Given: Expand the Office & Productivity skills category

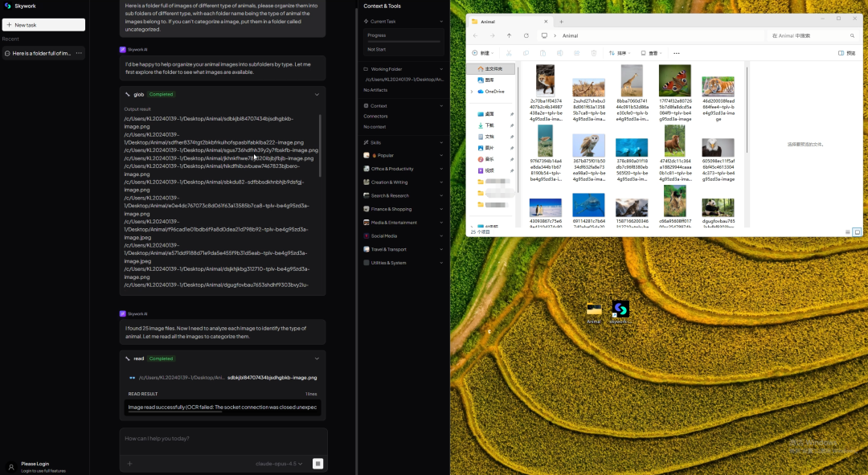Looking at the screenshot, I should [x=403, y=169].
